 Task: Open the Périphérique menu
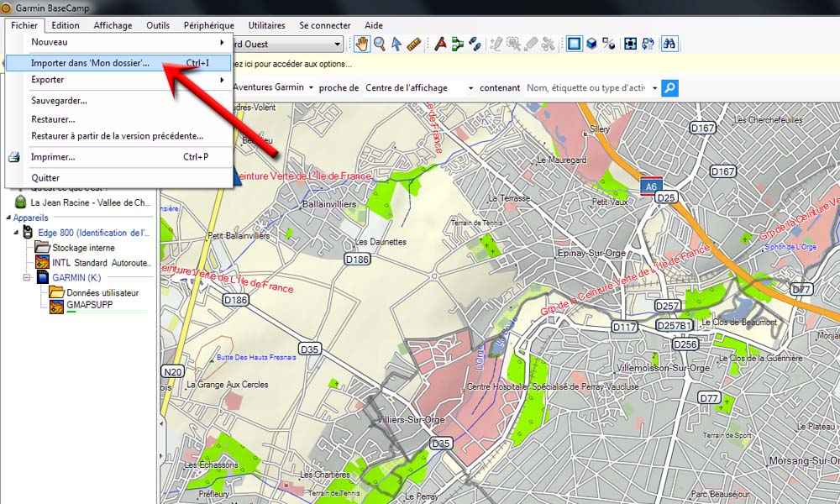pos(209,25)
